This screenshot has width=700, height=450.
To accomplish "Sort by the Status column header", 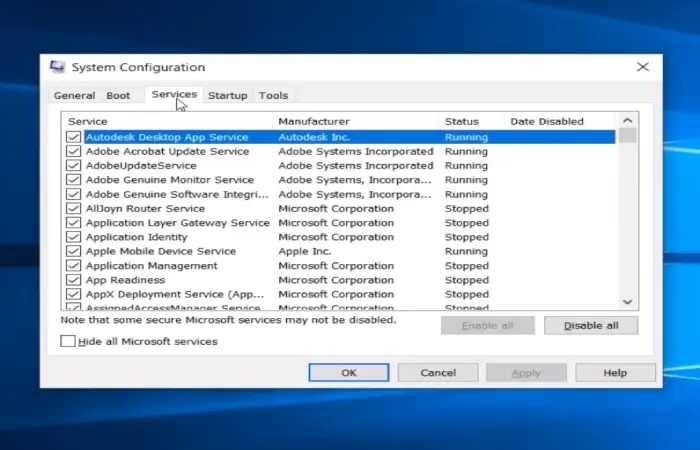I will (x=473, y=121).
